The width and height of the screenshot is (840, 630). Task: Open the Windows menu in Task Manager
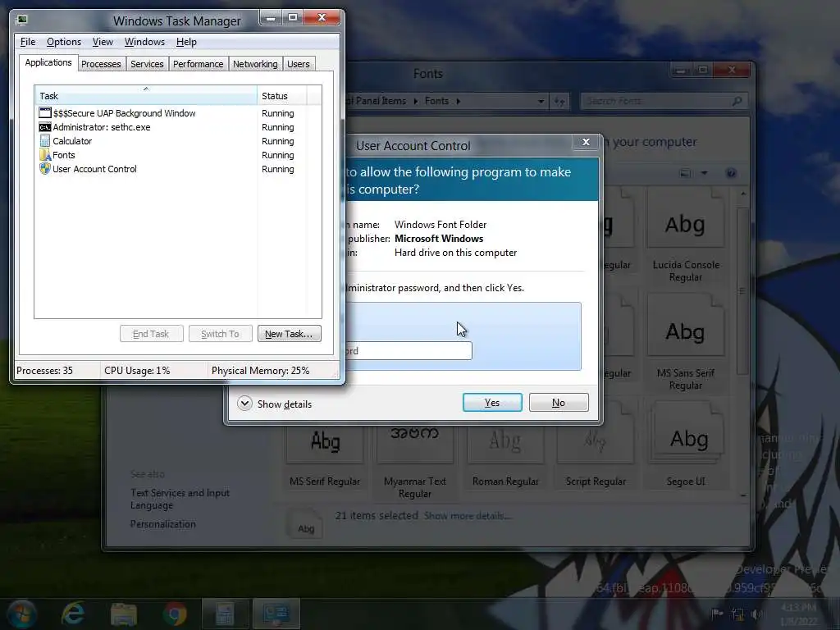144,42
